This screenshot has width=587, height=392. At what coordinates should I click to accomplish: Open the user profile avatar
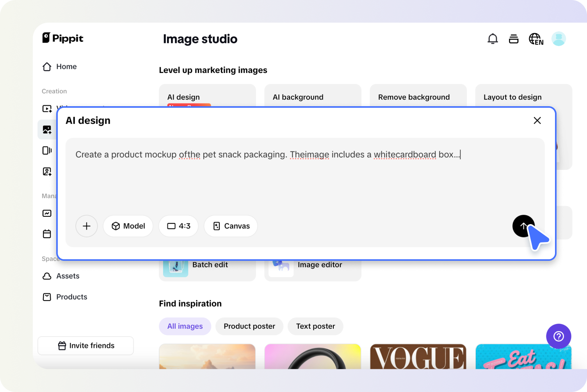pos(559,39)
